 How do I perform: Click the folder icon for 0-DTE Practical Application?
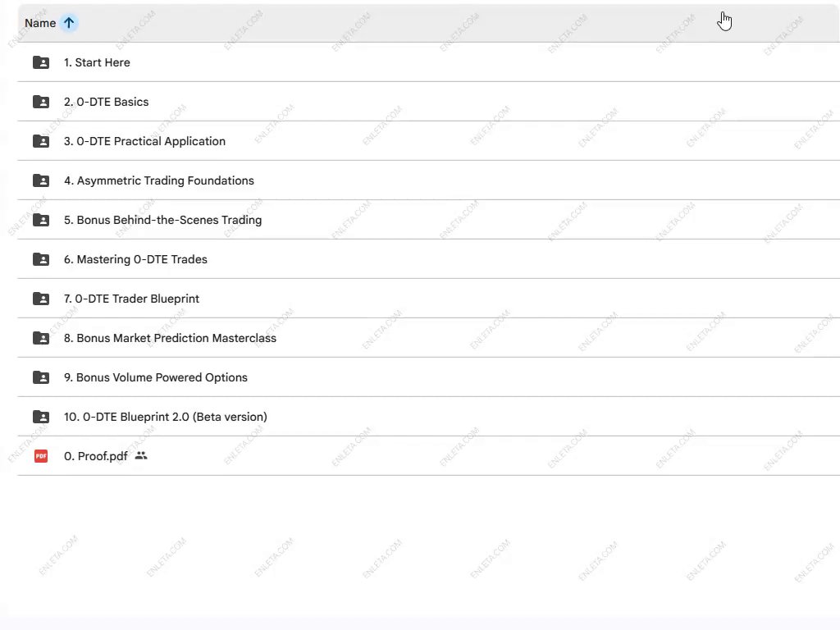(41, 141)
